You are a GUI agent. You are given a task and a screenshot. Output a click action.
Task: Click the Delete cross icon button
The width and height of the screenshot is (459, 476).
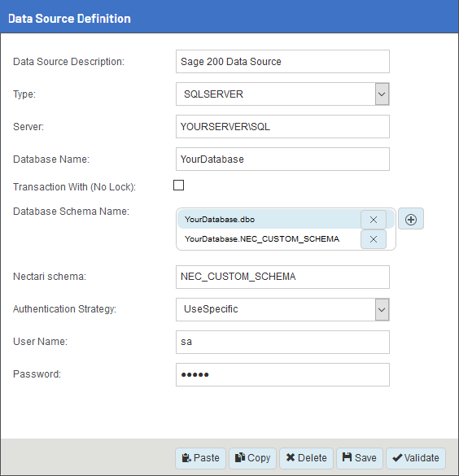coord(306,458)
